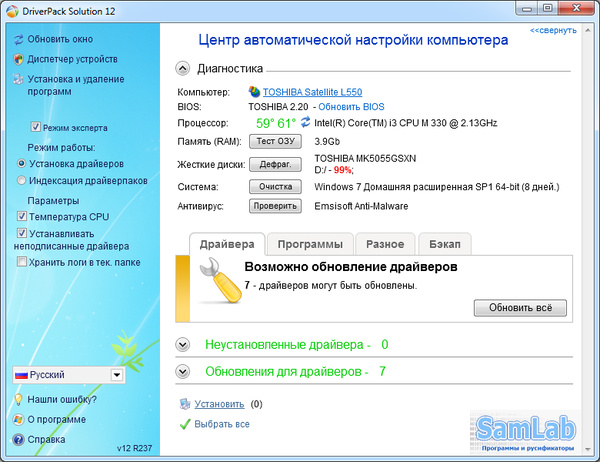
Task: Expand 'Неустановленные драйвера' section
Action: 182,345
